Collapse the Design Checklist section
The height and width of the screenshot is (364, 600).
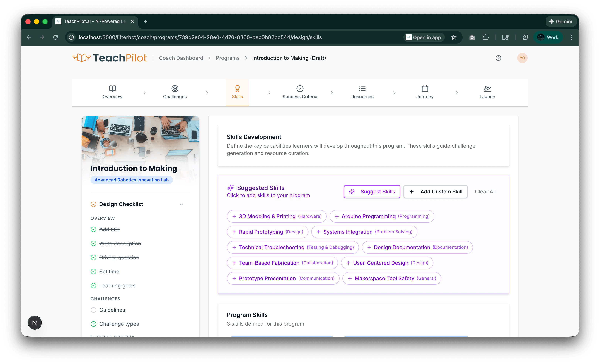pyautogui.click(x=181, y=204)
